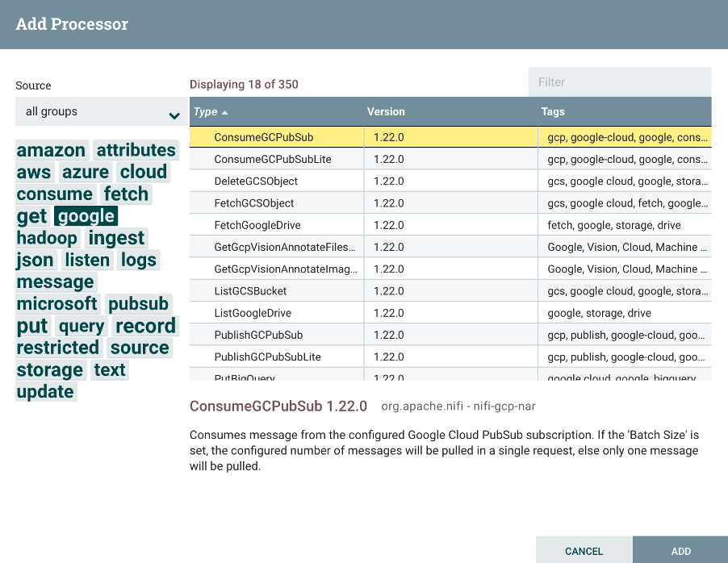This screenshot has width=728, height=563.
Task: Select the PublishGCPubSub processor row
Action: coord(450,335)
